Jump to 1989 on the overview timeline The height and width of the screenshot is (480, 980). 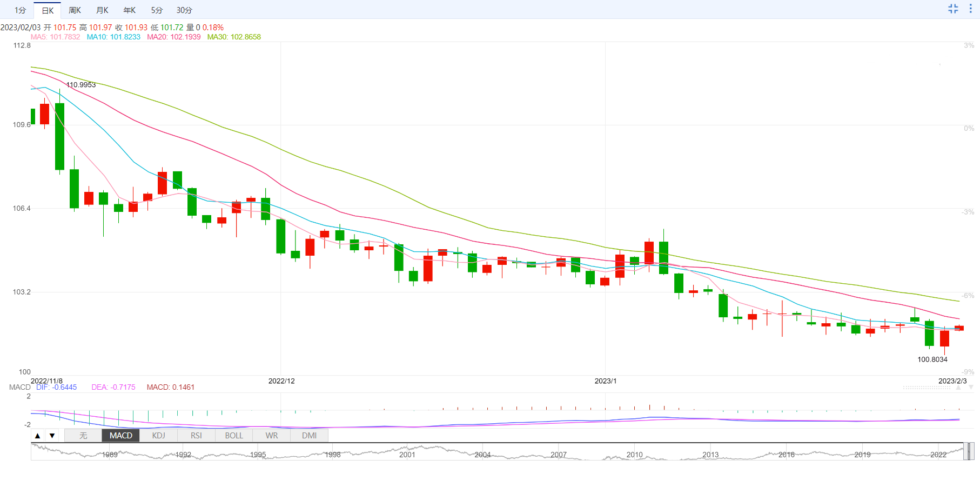tap(110, 455)
